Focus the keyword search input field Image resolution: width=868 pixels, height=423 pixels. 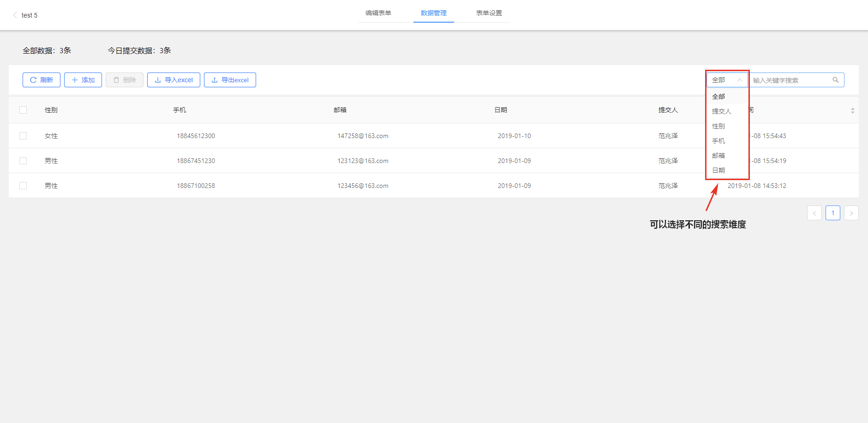796,80
